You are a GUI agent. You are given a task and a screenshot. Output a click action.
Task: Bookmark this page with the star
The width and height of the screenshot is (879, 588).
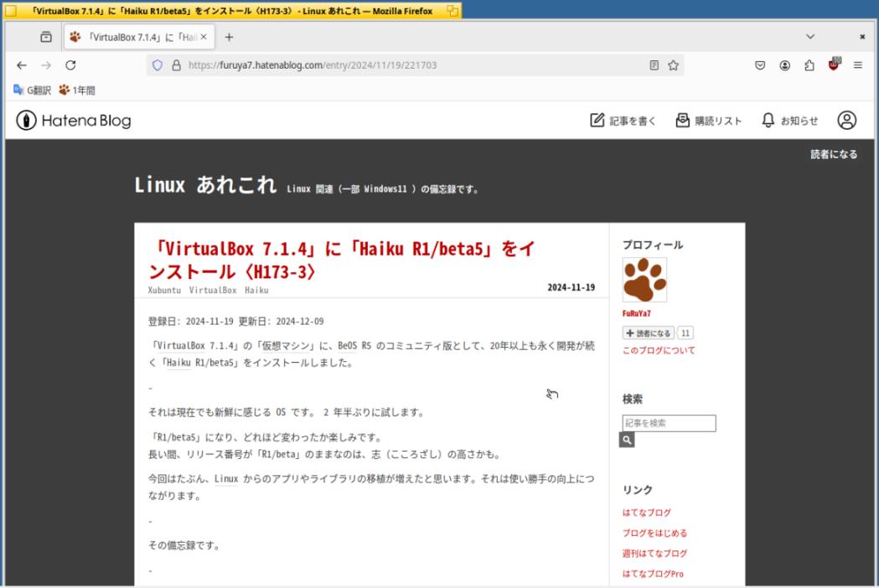(673, 65)
